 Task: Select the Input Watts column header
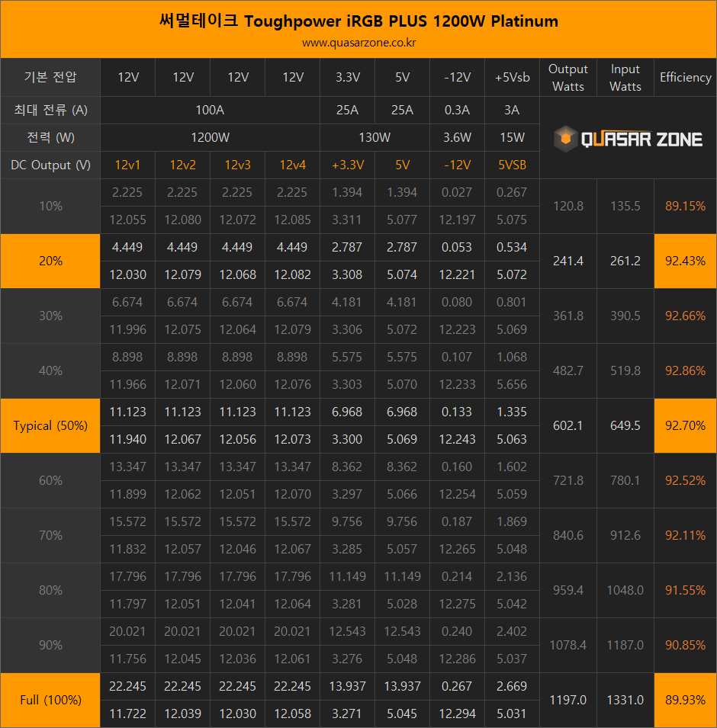pos(625,78)
